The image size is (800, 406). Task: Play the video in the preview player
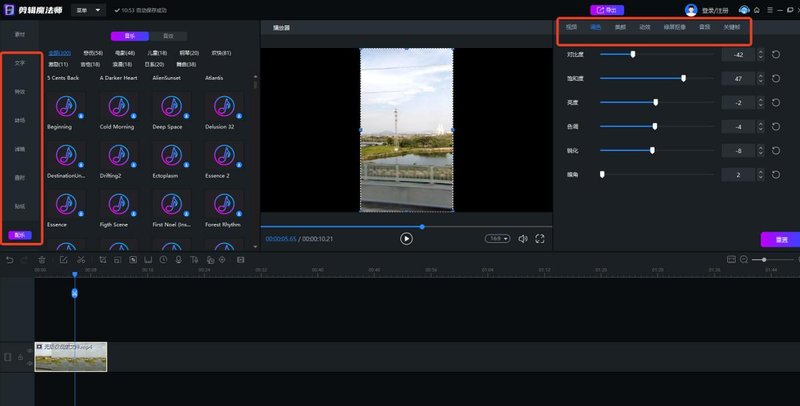(406, 239)
